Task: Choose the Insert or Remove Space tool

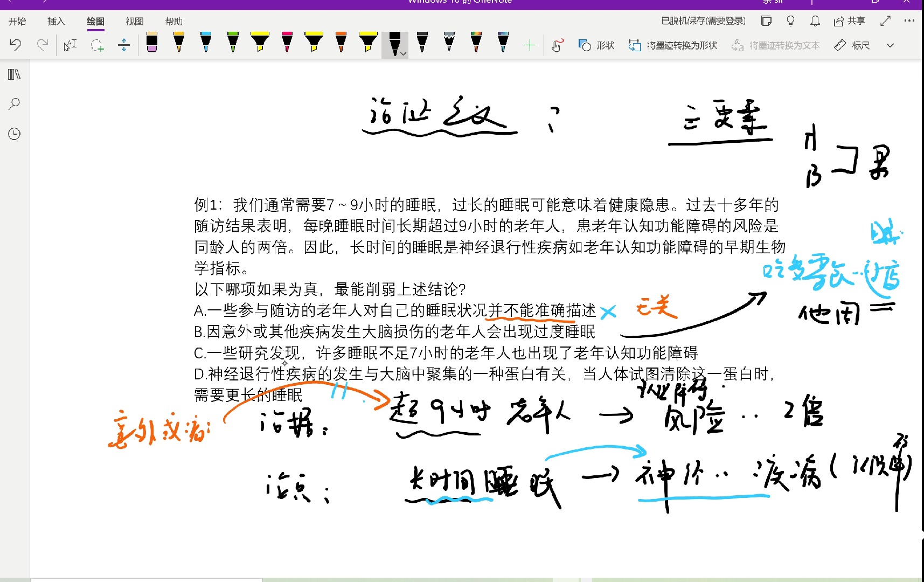Action: point(124,45)
